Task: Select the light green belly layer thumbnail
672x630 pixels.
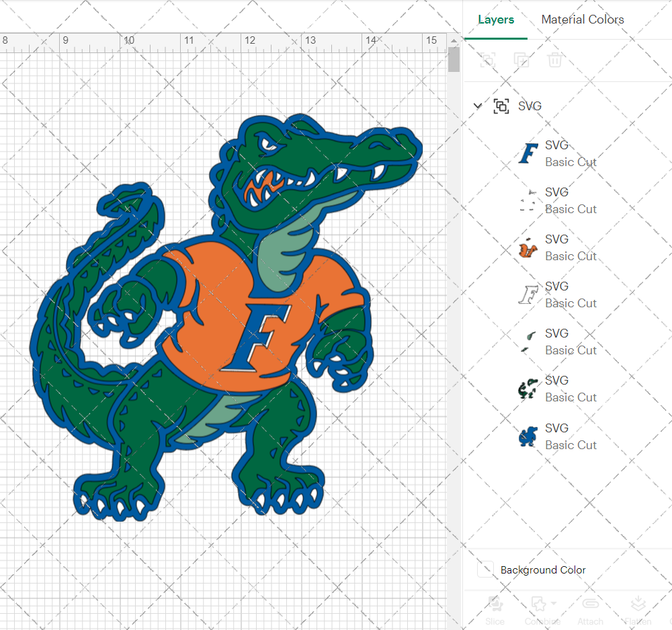Action: click(x=528, y=342)
